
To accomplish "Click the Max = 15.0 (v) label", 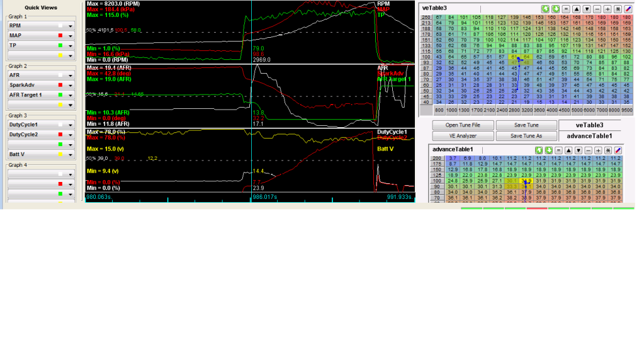I will point(105,149).
